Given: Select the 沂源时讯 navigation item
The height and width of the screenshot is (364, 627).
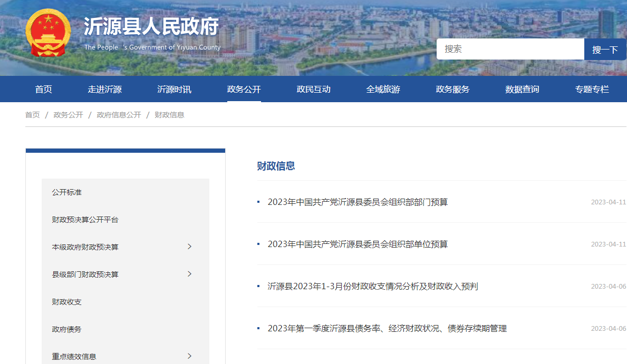Looking at the screenshot, I should tap(174, 89).
